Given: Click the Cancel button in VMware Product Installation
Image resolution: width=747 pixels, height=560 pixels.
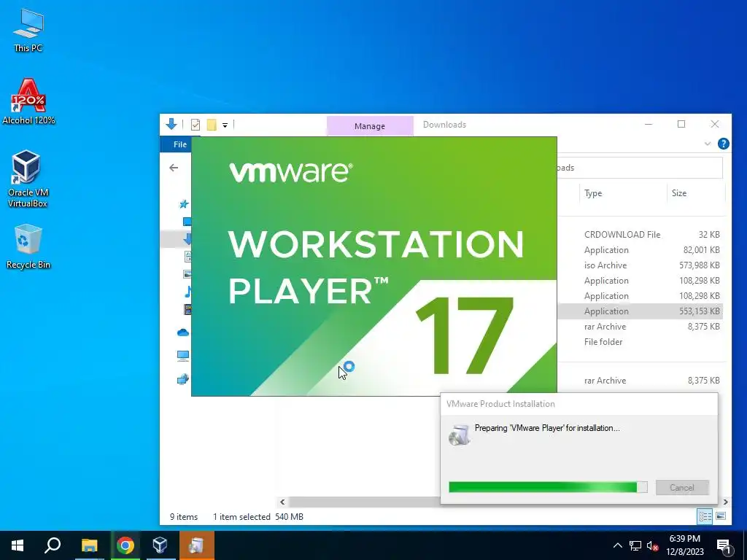Looking at the screenshot, I should point(682,488).
